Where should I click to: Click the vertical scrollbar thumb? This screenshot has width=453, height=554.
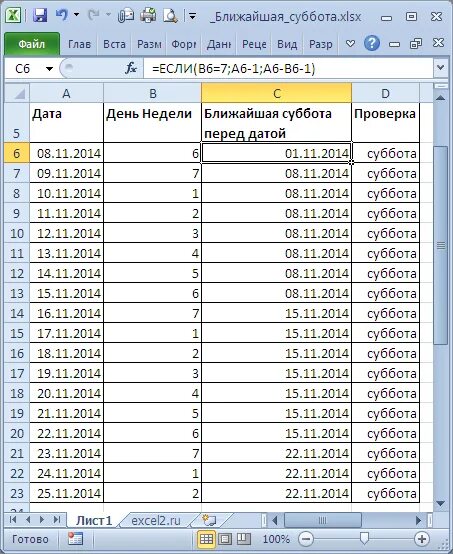(441, 245)
